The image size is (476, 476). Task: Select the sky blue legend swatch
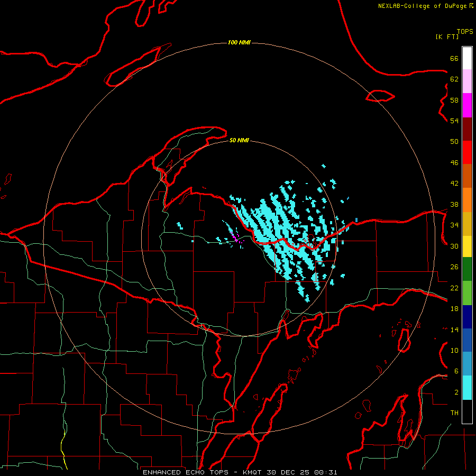(467, 364)
